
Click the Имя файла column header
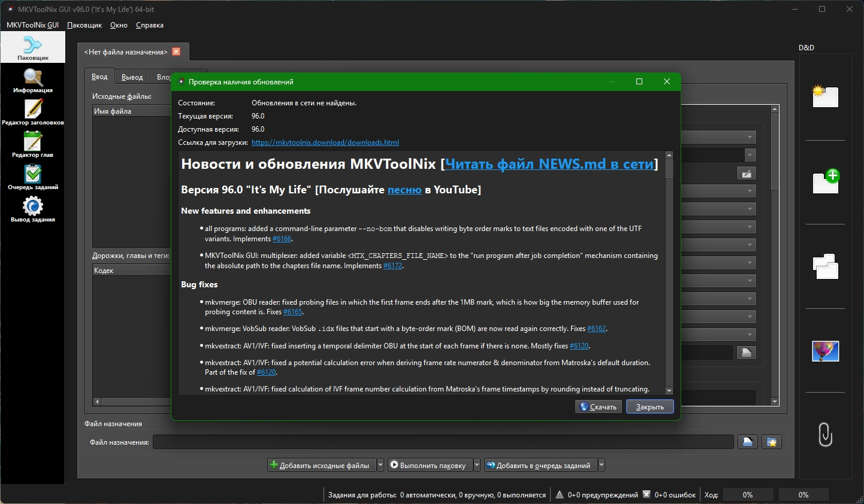point(132,111)
